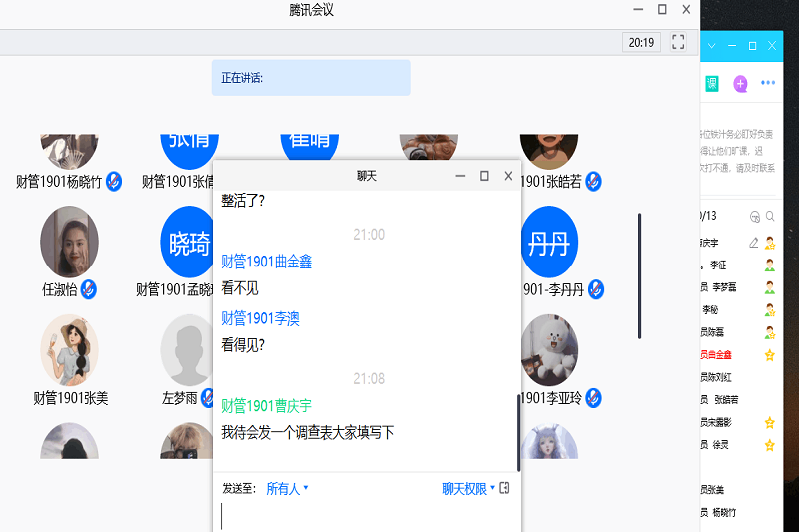This screenshot has height=532, width=799.
Task: Select the 丹丹 blue avatar
Action: (x=549, y=242)
